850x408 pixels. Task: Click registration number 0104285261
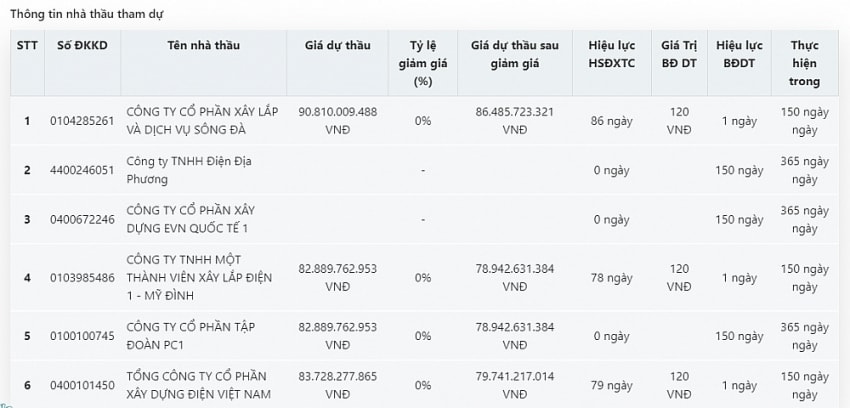[x=82, y=121]
